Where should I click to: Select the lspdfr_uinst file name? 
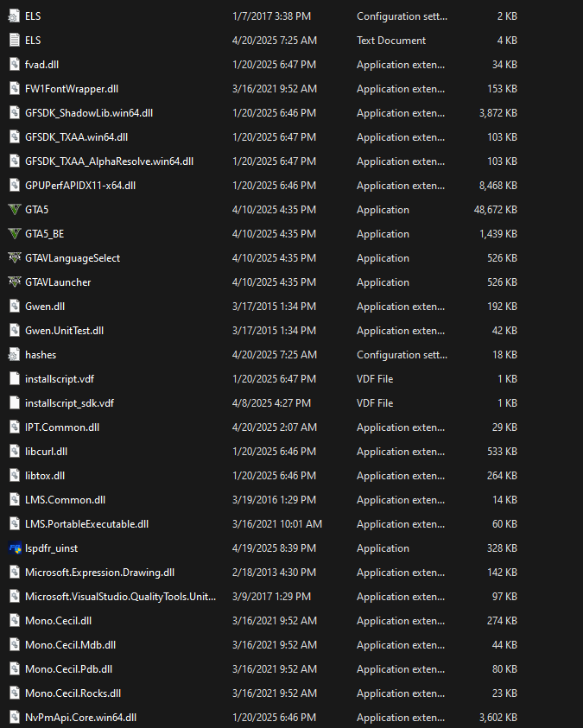click(52, 548)
